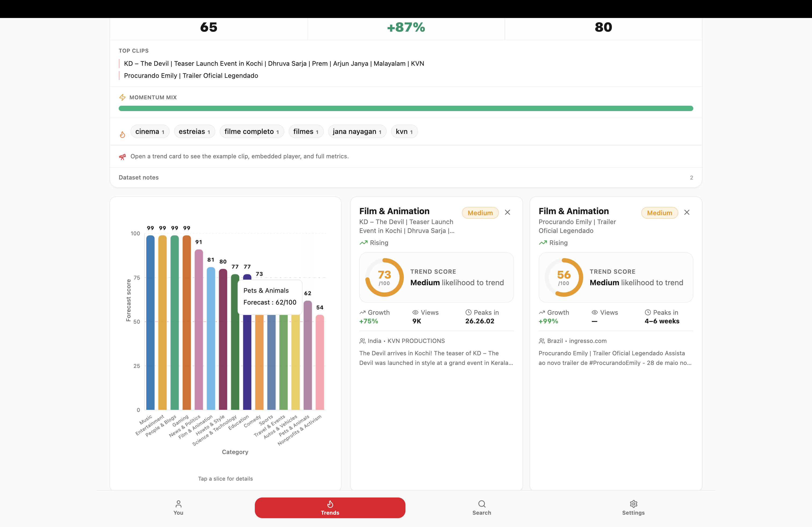The width and height of the screenshot is (812, 527).
Task: Switch to the Trends tab
Action: pyautogui.click(x=330, y=508)
